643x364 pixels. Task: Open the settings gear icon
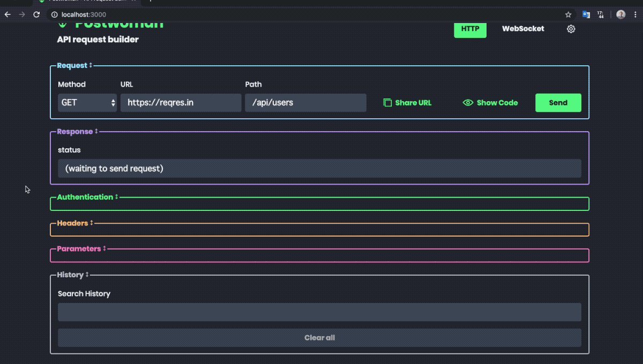point(571,29)
